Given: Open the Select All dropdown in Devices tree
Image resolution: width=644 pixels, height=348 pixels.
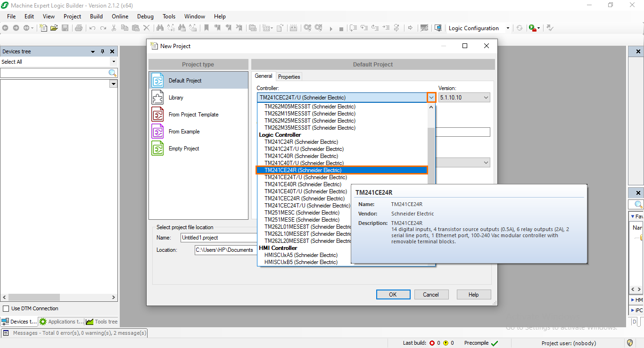Looking at the screenshot, I should click(x=114, y=62).
